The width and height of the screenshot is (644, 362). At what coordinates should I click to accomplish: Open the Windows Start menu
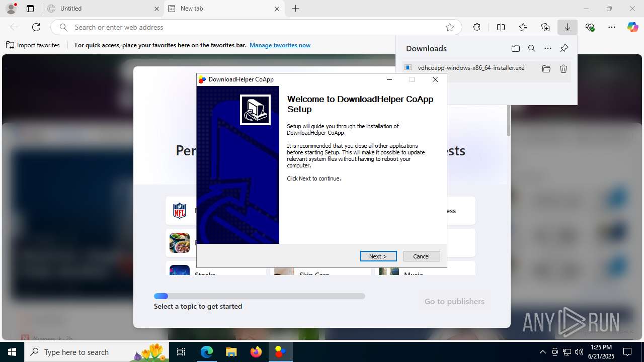click(12, 352)
